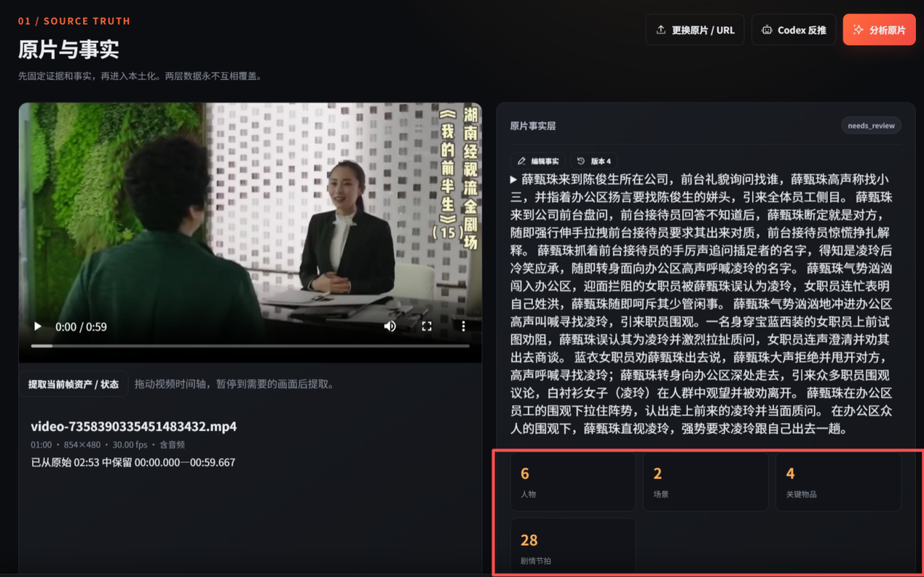Select the 6 人物 stat card

[573, 482]
